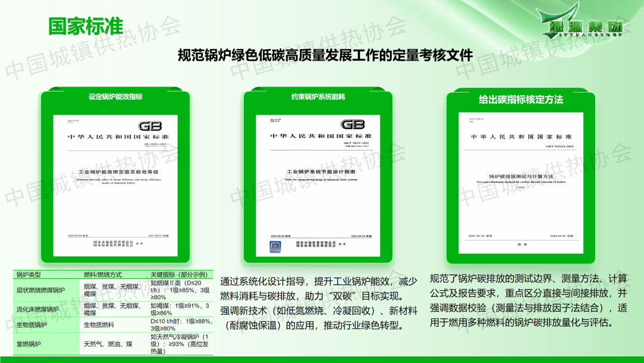644x363 pixels.
Task: Click the paragraph starting with 通过系统化设计指导
Action: (318, 303)
